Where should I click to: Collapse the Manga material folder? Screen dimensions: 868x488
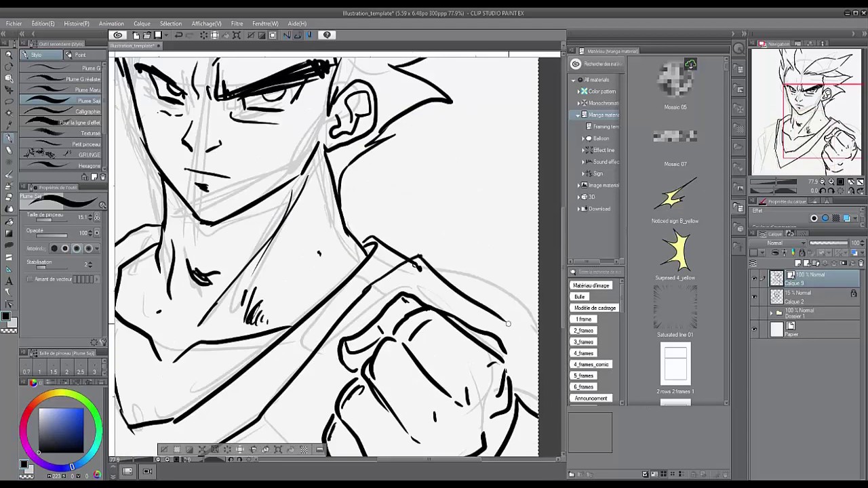[578, 115]
